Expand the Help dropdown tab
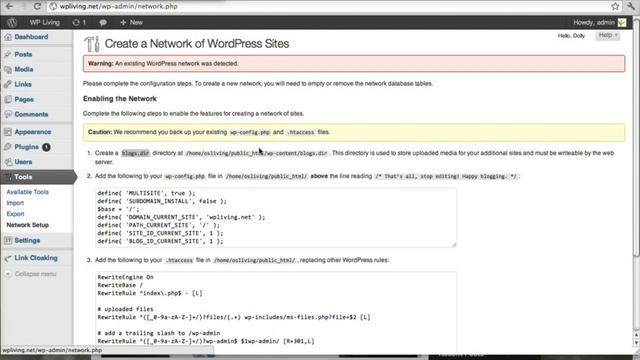 (608, 36)
